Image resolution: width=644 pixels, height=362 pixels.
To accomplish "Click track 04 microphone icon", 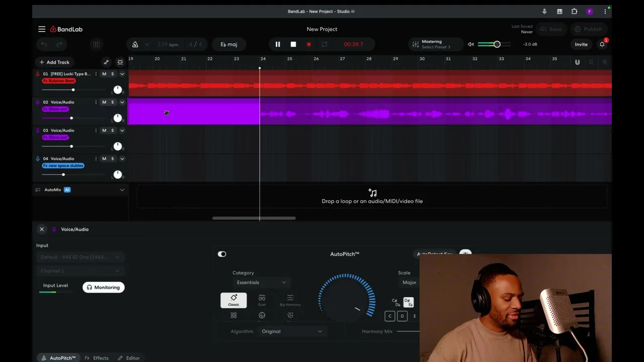I will pos(38,159).
